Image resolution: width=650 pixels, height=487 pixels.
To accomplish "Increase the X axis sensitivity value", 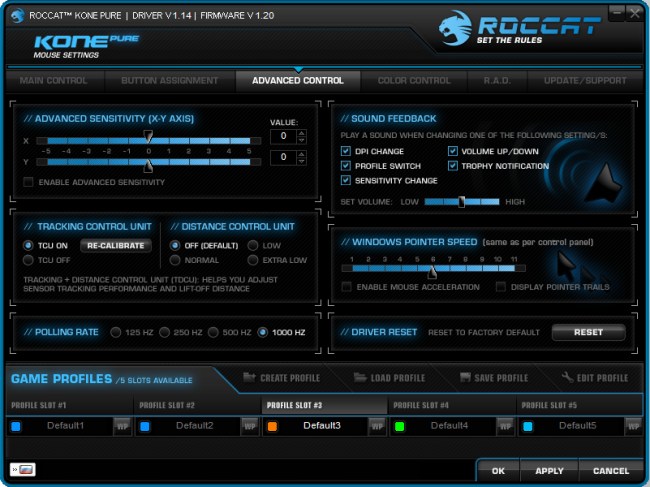I will tap(303, 131).
